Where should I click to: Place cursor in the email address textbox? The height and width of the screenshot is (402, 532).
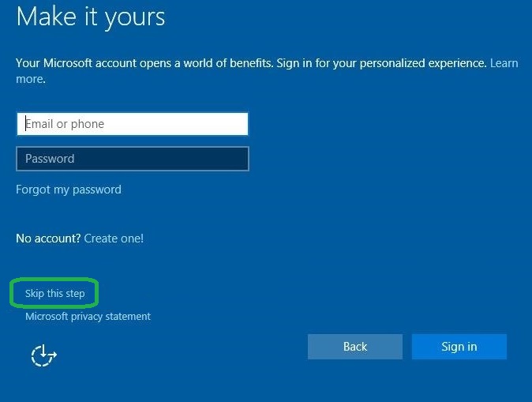(x=132, y=124)
